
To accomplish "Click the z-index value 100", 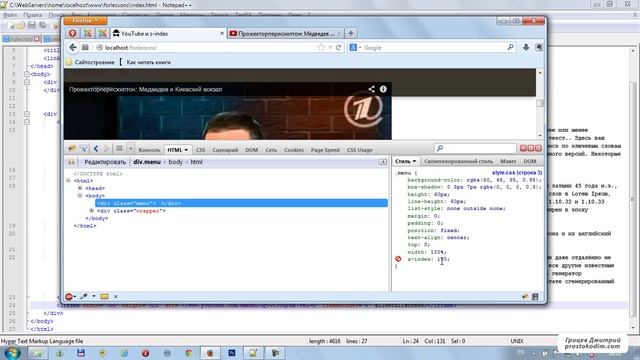I will [442, 259].
